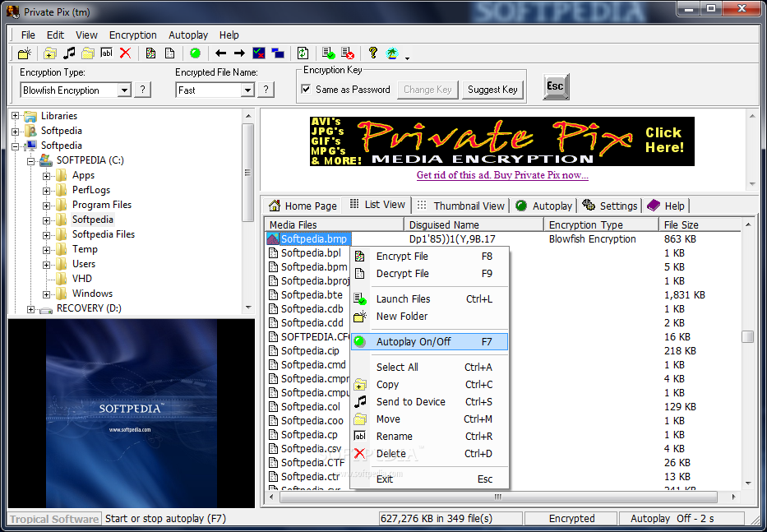Click the New Folder toolbar icon
The height and width of the screenshot is (532, 767).
pos(25,53)
